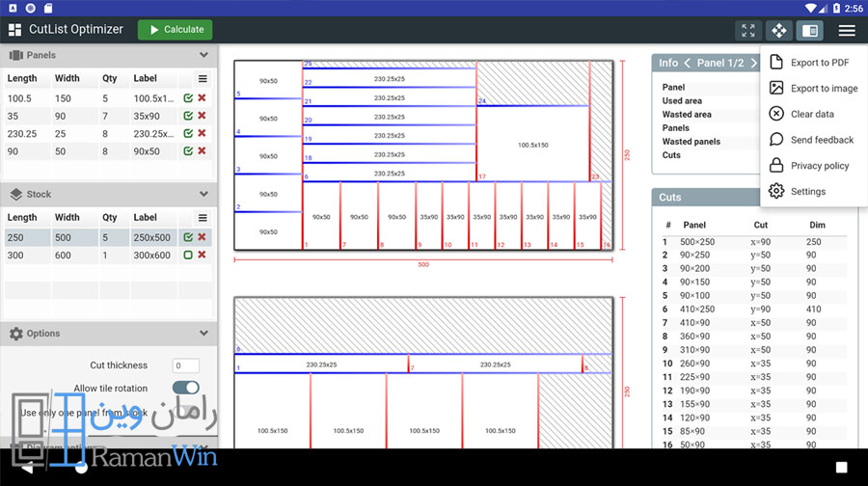
Task: Click the fullscreen expand icon in top bar
Action: coord(747,31)
